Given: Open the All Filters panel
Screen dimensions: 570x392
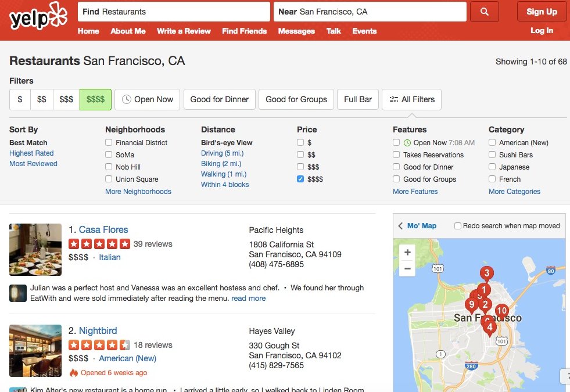Looking at the screenshot, I should (x=411, y=99).
